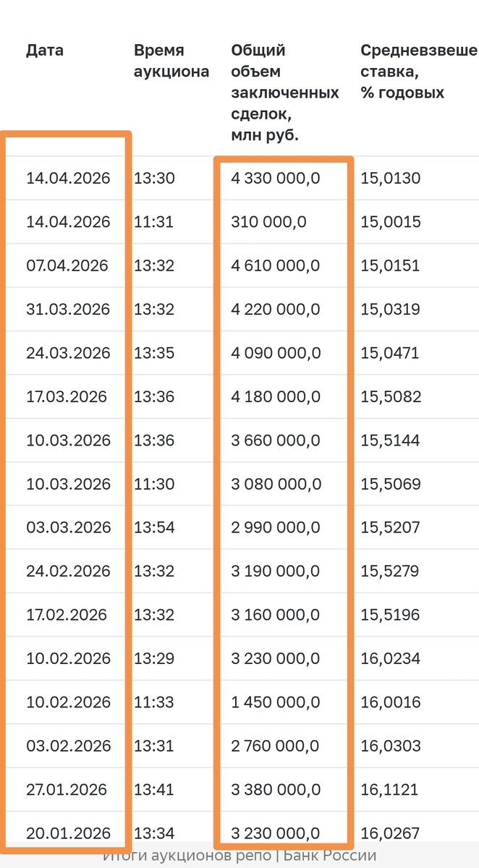Click the volume value 4 610 000,0
Image resolution: width=479 pixels, height=868 pixels.
pos(275,265)
